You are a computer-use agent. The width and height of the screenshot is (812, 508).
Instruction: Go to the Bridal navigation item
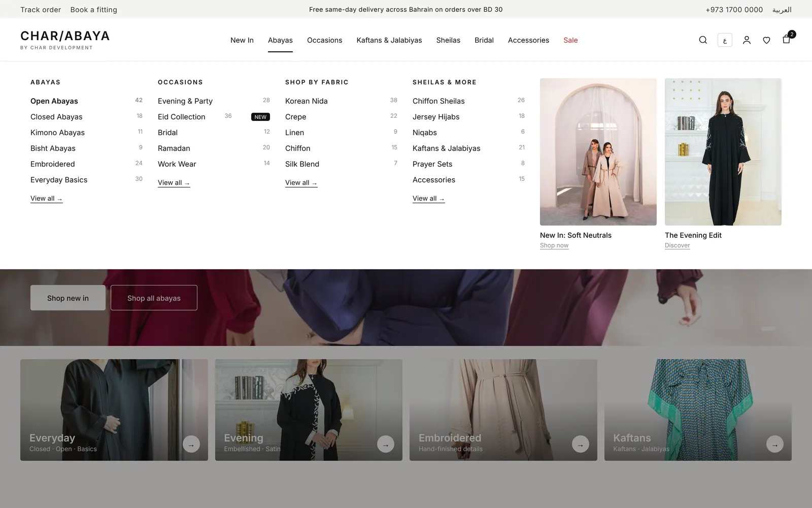tap(484, 40)
